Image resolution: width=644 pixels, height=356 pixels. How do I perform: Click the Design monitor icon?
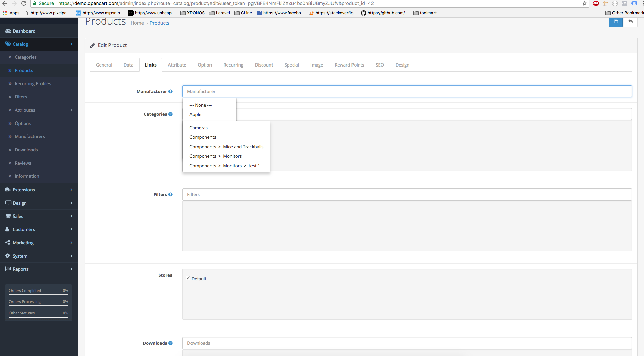tap(8, 203)
